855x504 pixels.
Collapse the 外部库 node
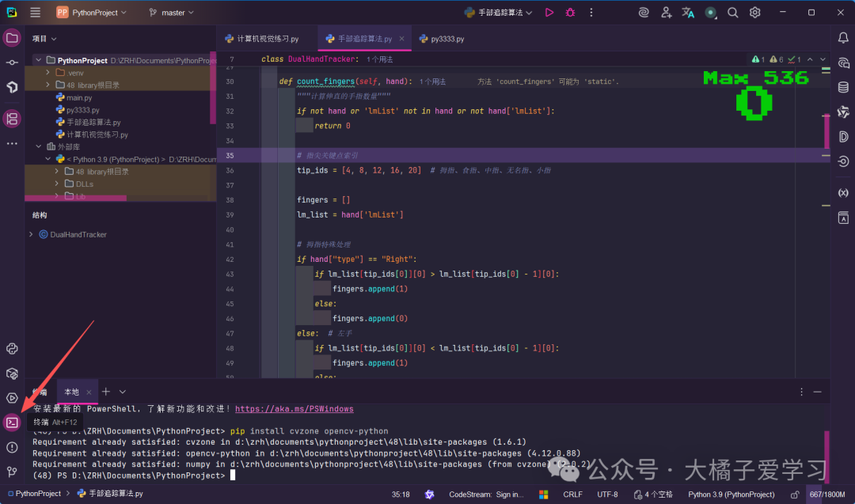39,146
